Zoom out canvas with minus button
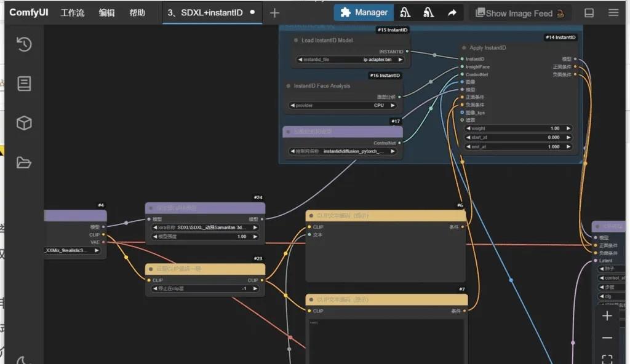Viewport: 630px width, 364px height. pyautogui.click(x=607, y=338)
